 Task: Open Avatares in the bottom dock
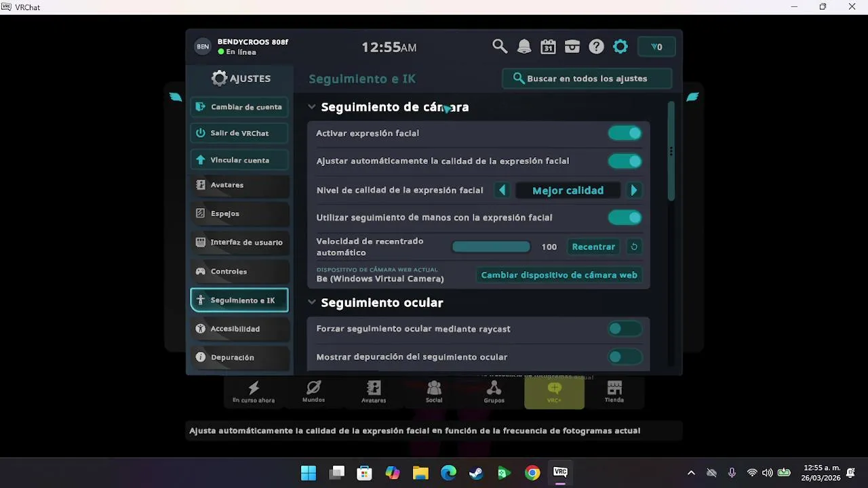(374, 392)
